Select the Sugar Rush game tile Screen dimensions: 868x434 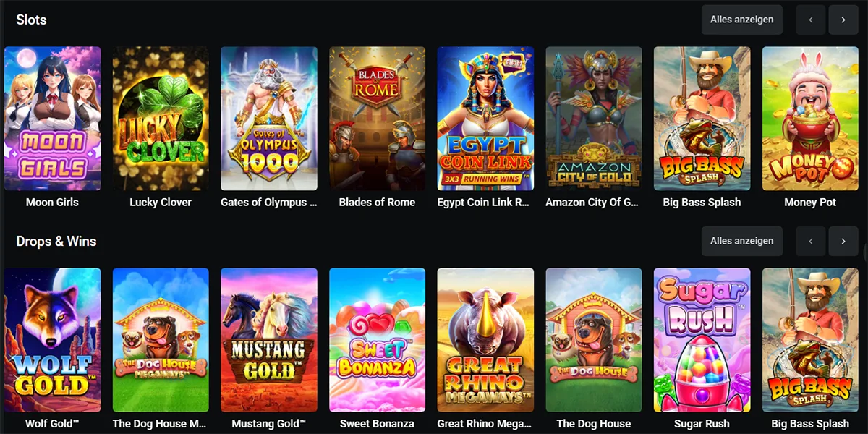click(702, 340)
